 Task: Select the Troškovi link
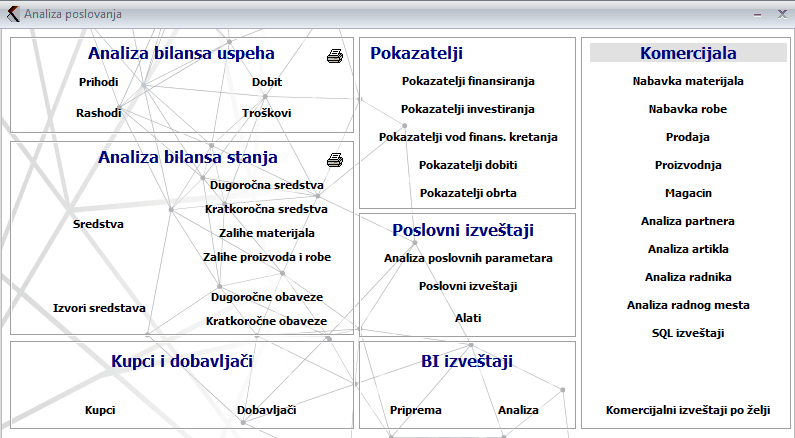click(x=266, y=113)
